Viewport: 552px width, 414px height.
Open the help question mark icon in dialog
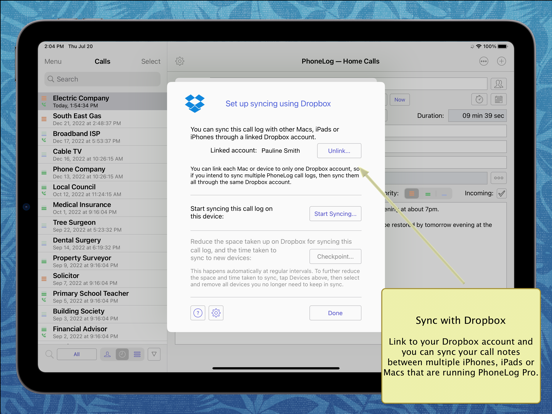click(198, 313)
